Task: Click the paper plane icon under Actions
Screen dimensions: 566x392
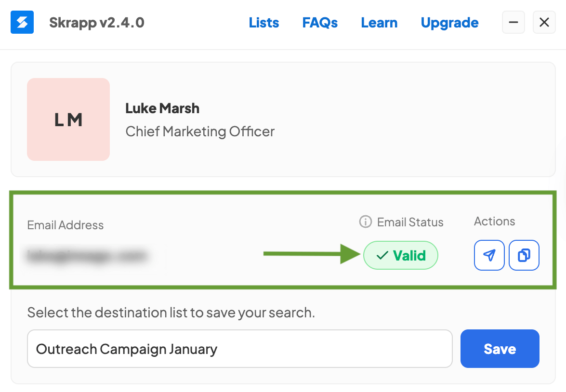Action: 489,255
